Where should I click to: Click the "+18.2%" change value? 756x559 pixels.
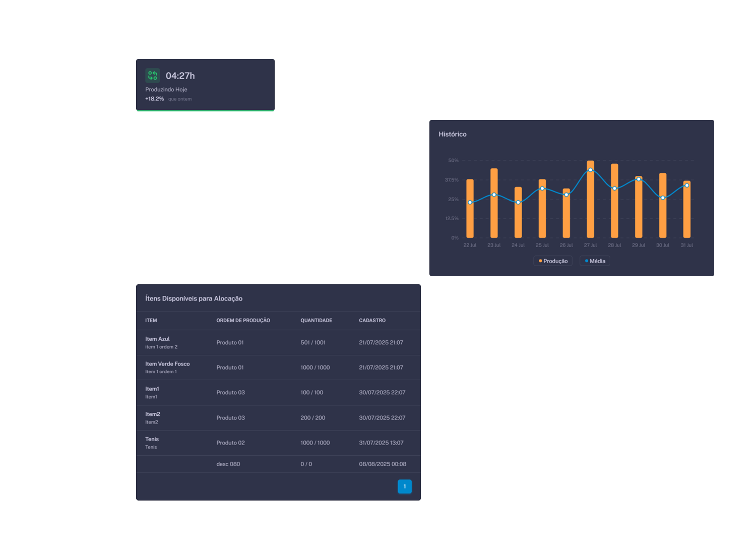155,99
